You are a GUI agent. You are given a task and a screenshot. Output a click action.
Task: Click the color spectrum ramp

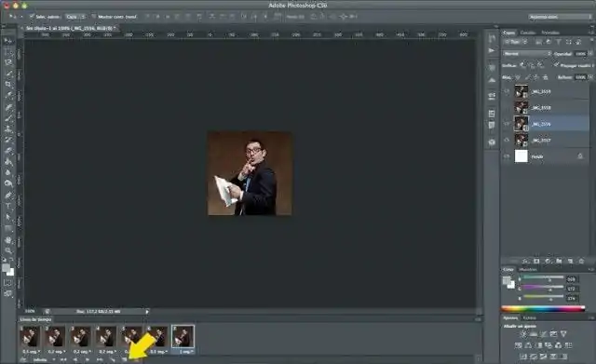[x=543, y=309]
